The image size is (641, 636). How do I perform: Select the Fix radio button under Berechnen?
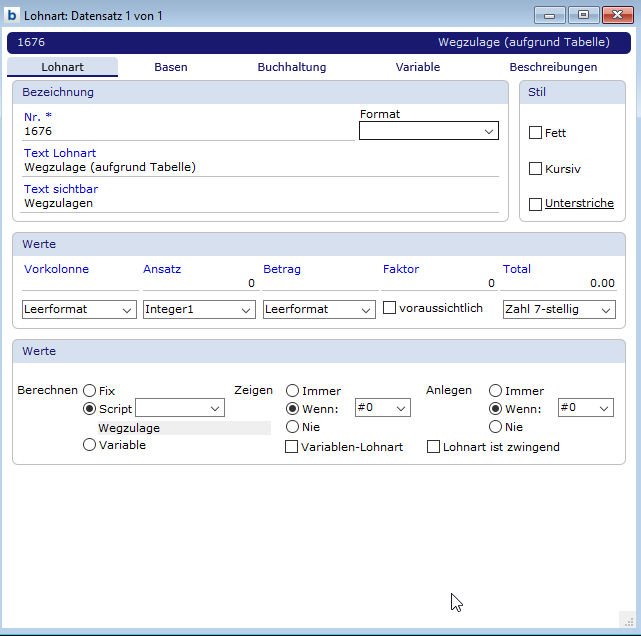[x=90, y=391]
